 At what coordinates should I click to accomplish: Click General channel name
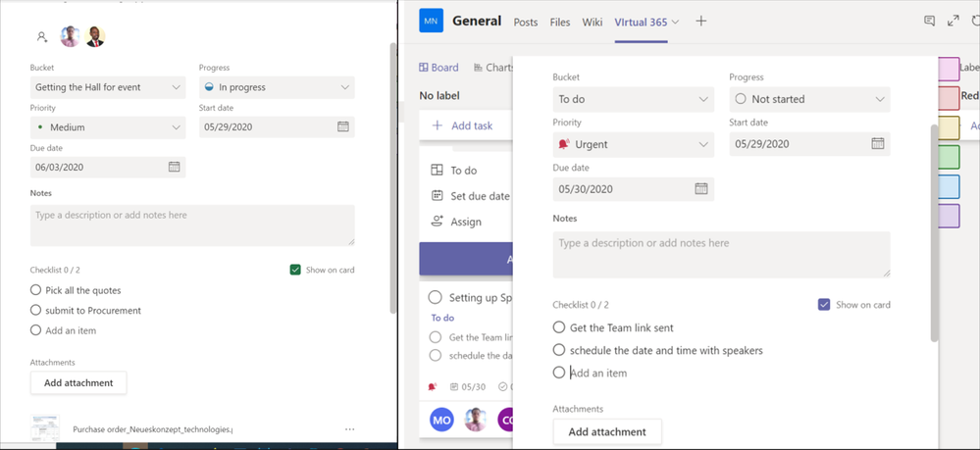pos(477,21)
